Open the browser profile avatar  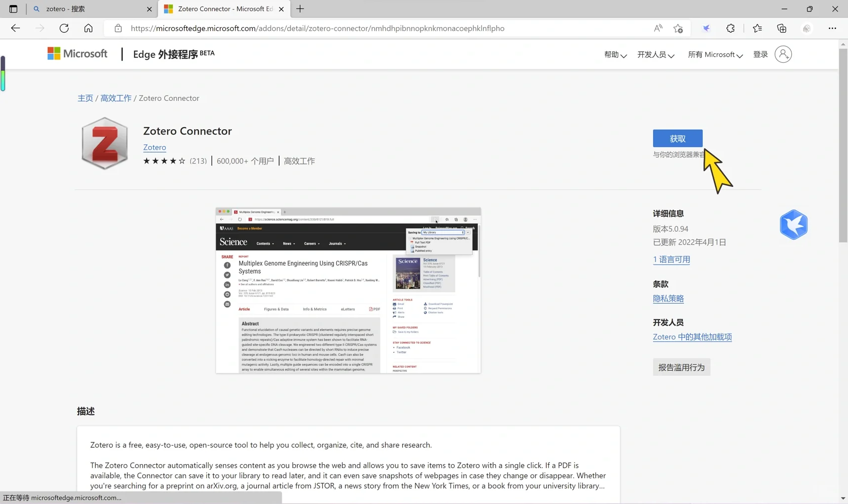pyautogui.click(x=807, y=28)
